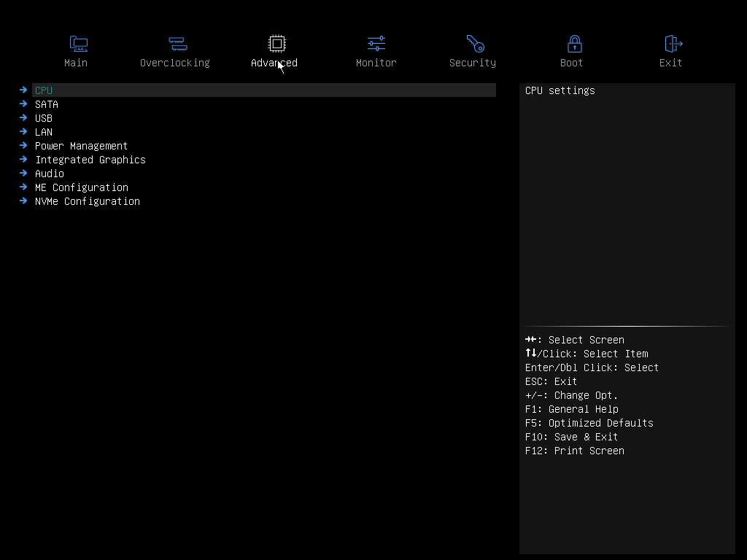Click the Overclocking memory icon
This screenshot has height=560, width=747.
178,44
